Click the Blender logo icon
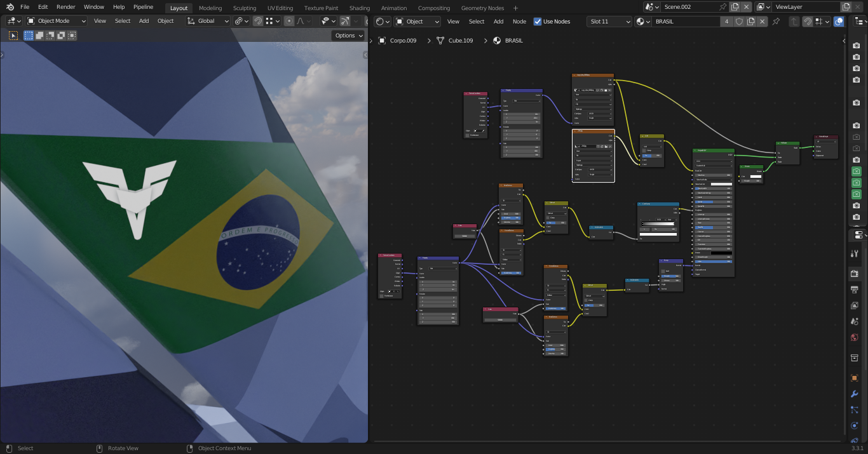868x454 pixels. (x=10, y=6)
